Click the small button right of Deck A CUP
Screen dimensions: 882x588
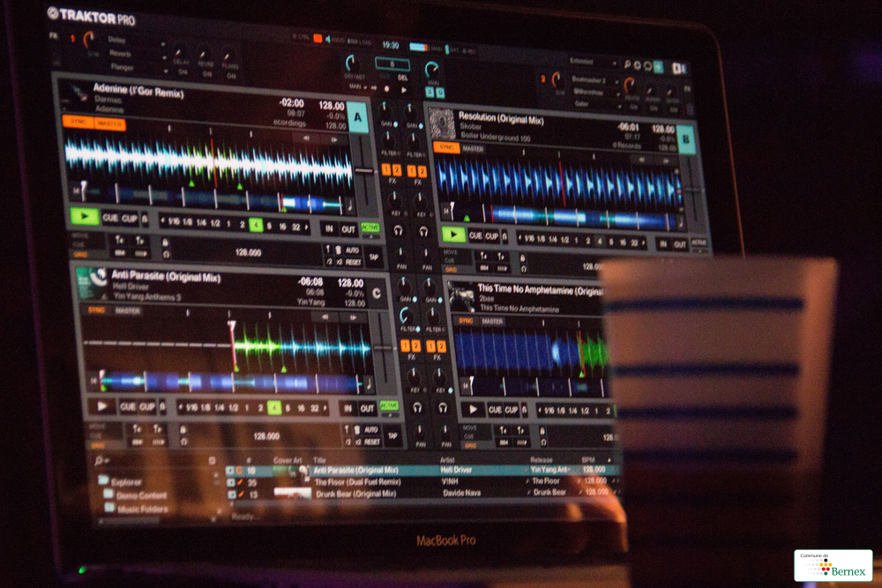tap(145, 219)
